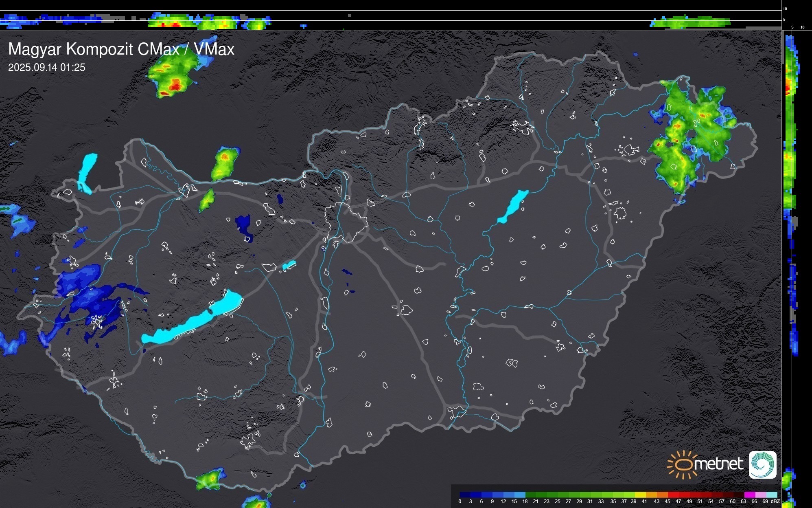Click the Magyar Kompozit CMax / VMax title

(x=121, y=49)
